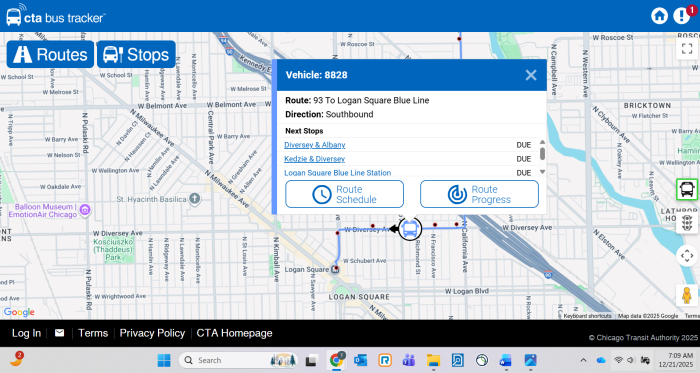Image resolution: width=700 pixels, height=373 pixels.
Task: Open CTA Homepage link
Action: (234, 333)
